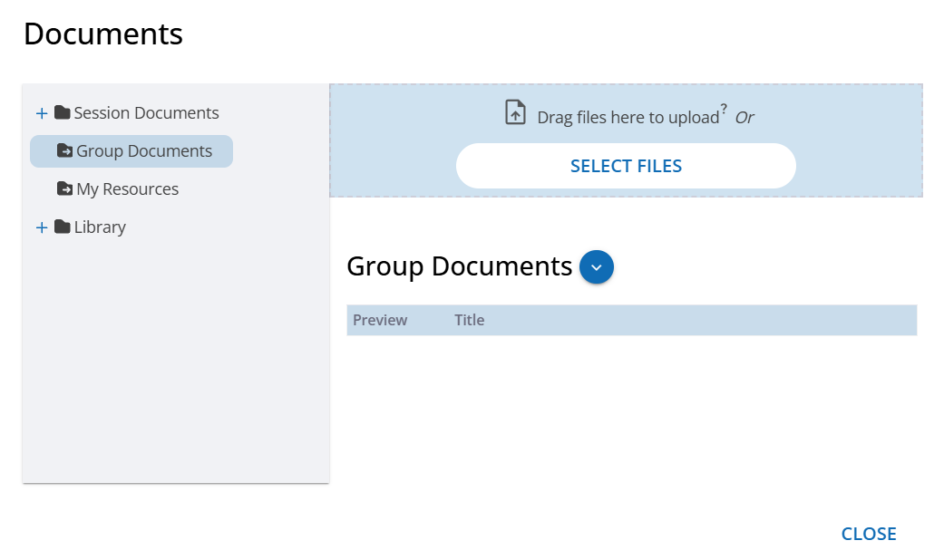Screen dimensions: 944x560
Task: Close the Documents dialog
Action: pyautogui.click(x=869, y=534)
